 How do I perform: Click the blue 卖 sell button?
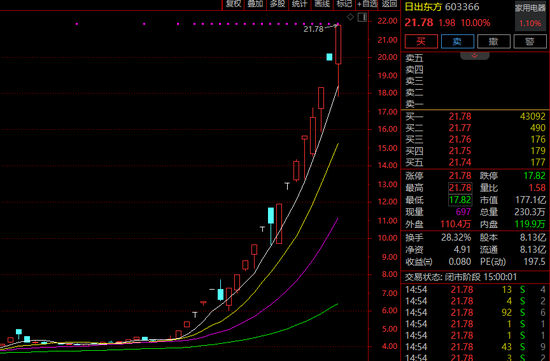pyautogui.click(x=457, y=41)
